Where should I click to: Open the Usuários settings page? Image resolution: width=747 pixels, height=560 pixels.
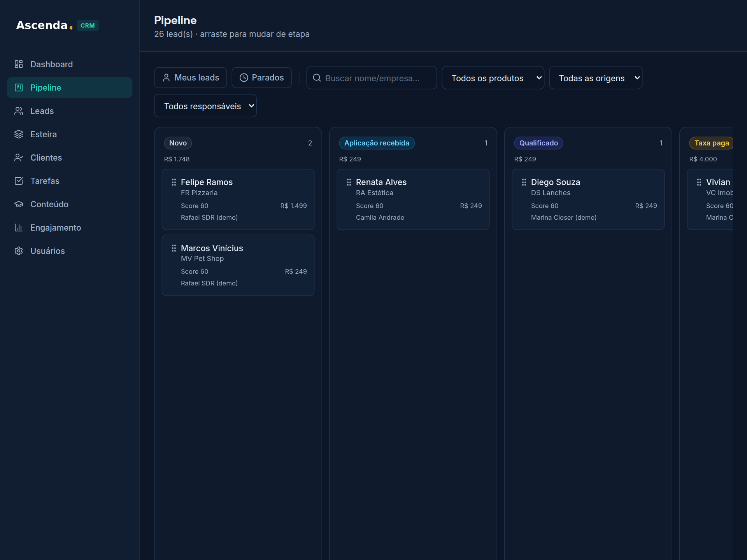(x=70, y=251)
